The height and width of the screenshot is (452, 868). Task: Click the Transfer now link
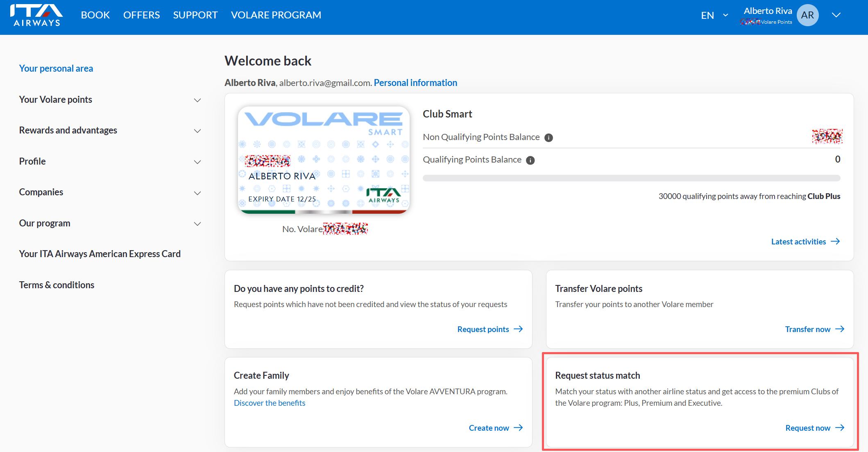coord(807,329)
